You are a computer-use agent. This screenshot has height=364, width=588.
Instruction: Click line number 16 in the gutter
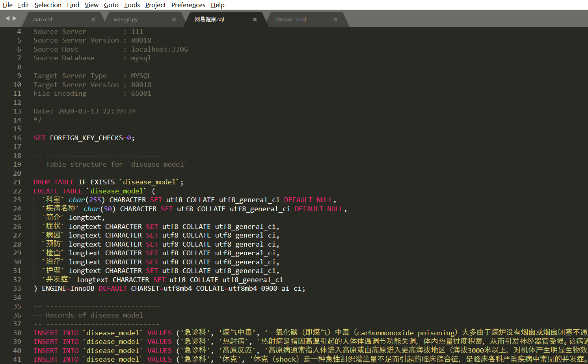tap(17, 138)
